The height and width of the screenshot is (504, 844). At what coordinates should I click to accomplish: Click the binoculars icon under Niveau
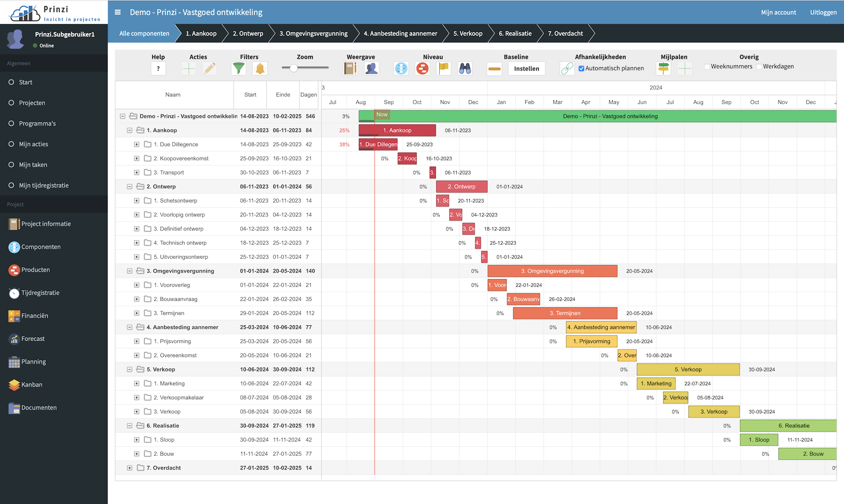pos(465,68)
